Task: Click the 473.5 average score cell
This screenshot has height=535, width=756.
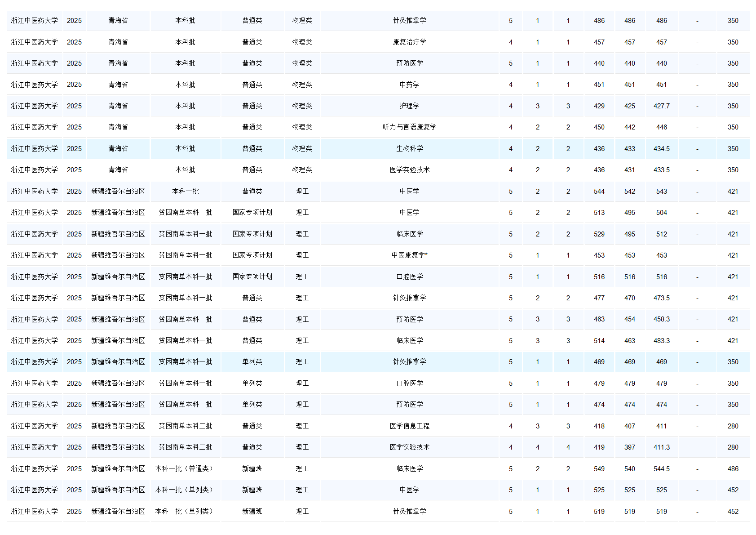Action: [661, 298]
